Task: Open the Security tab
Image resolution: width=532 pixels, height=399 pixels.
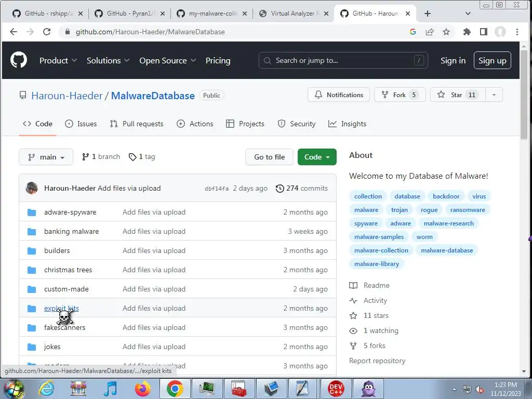Action: coord(297,124)
